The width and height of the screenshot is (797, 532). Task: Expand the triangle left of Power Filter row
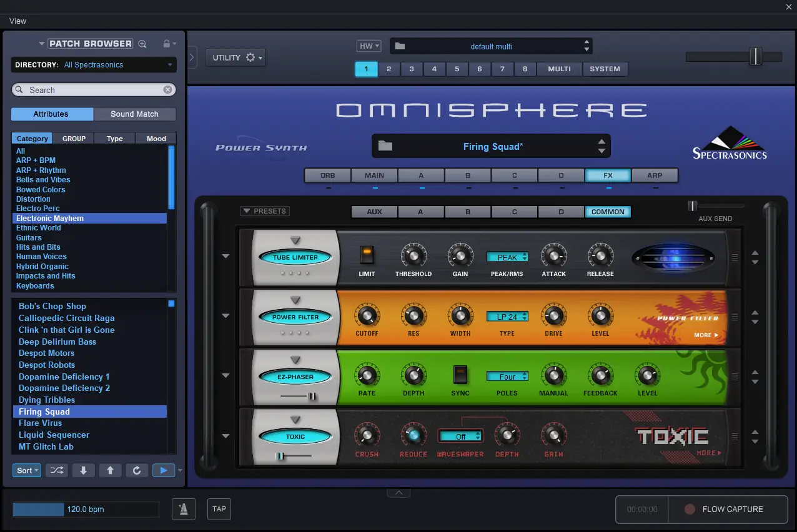pyautogui.click(x=225, y=315)
